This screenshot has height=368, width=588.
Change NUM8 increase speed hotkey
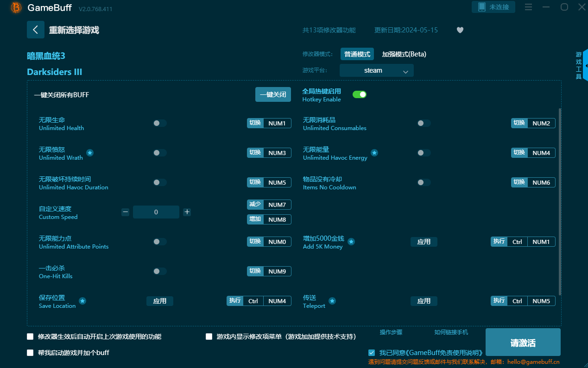pos(277,219)
